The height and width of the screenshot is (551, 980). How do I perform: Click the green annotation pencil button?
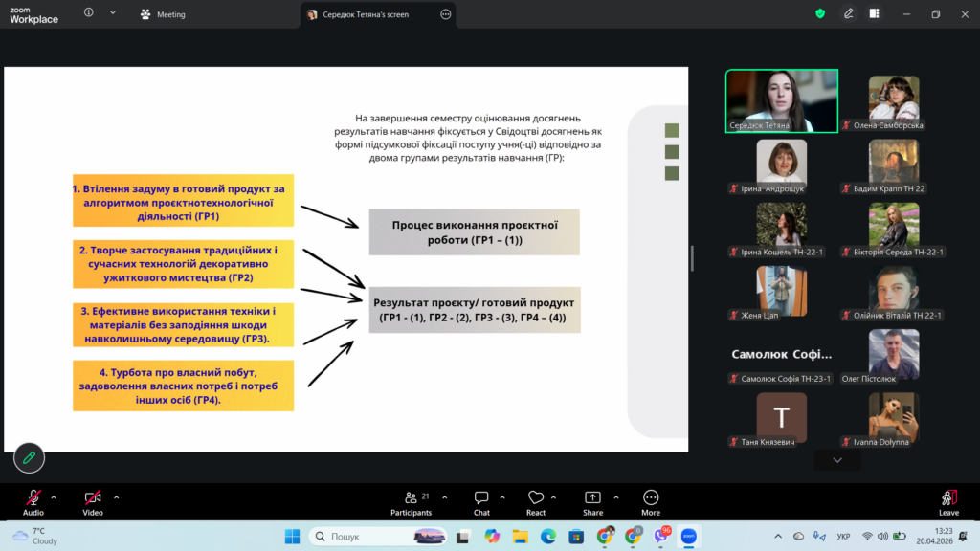(x=29, y=458)
